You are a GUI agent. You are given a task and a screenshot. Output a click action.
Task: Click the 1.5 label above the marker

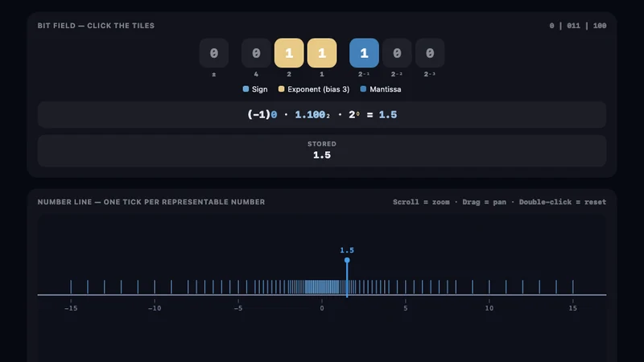point(347,250)
